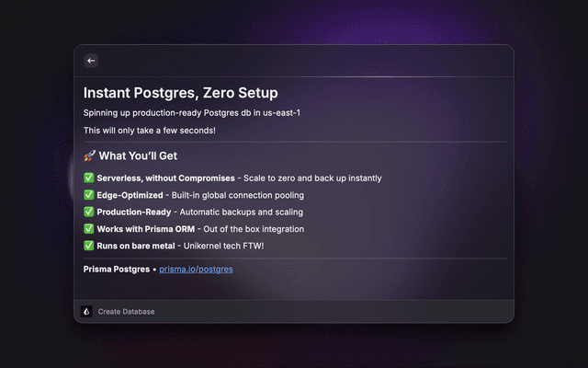Click the Prisma logo in bottom bar
The image size is (588, 368).
pos(86,312)
